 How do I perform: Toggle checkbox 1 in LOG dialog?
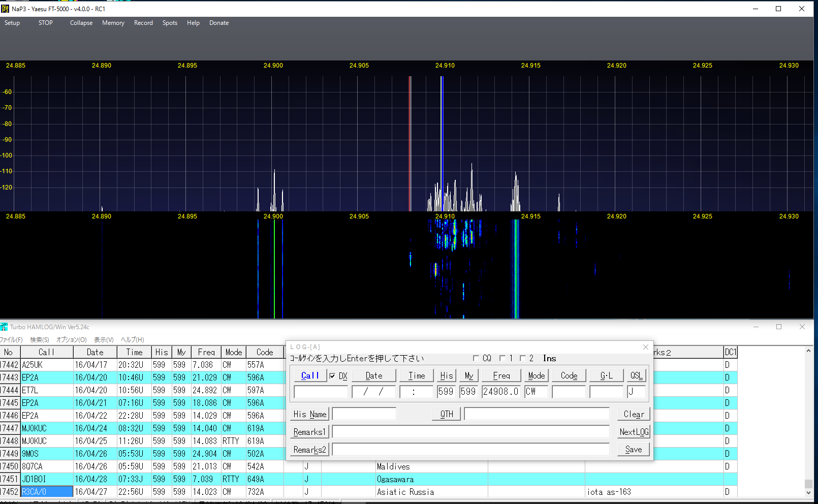pos(502,358)
